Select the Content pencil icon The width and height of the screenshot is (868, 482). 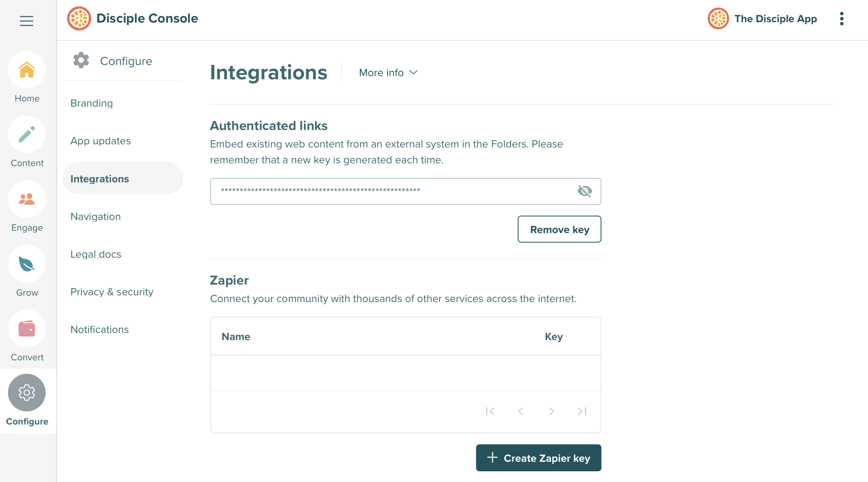(x=27, y=134)
